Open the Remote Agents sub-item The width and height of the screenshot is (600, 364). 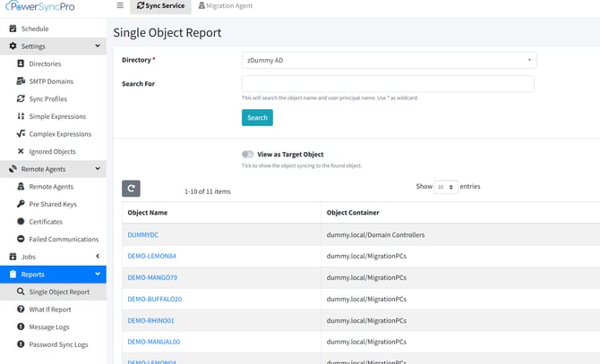(51, 187)
